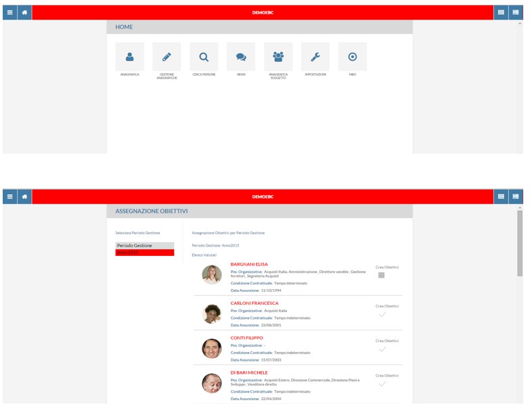Click Crea Obiettivi label for Di Bari Michele
The width and height of the screenshot is (532, 411).
click(386, 376)
